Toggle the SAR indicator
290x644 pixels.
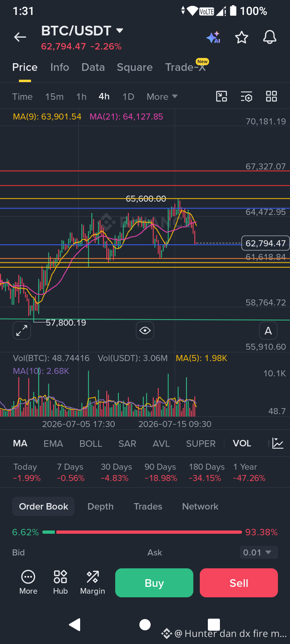(127, 444)
